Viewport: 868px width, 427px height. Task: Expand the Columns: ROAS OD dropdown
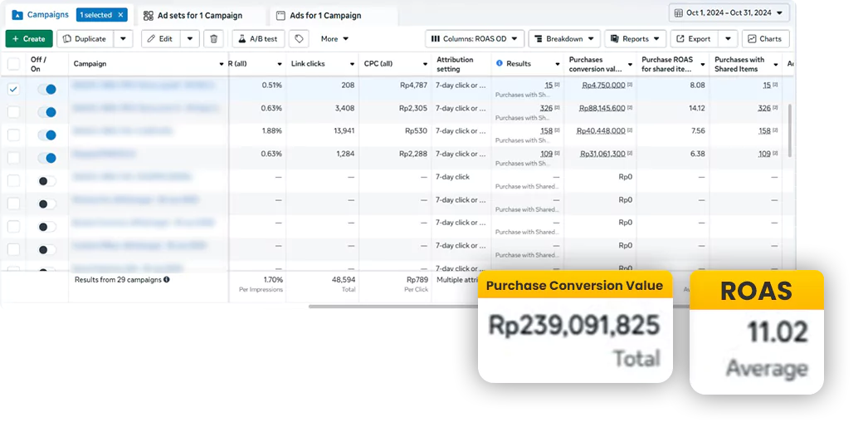coord(476,39)
